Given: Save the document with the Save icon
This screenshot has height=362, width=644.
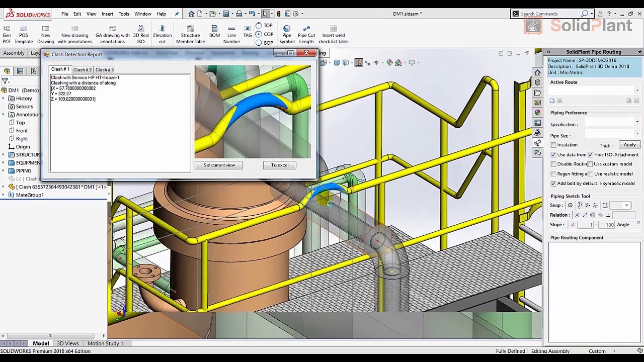Looking at the screenshot, I should tap(226, 14).
